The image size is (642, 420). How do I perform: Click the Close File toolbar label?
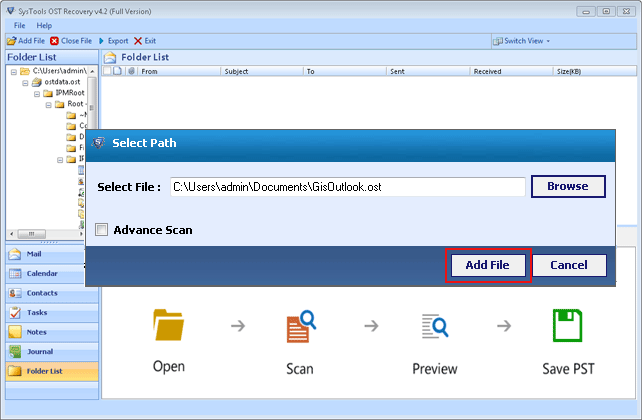point(77,41)
